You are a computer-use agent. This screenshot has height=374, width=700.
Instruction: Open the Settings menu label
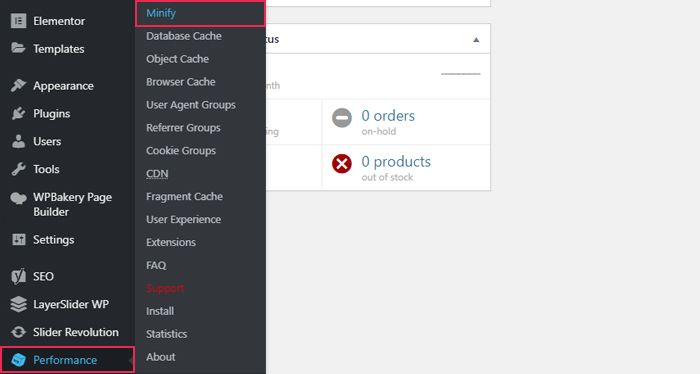tap(54, 240)
